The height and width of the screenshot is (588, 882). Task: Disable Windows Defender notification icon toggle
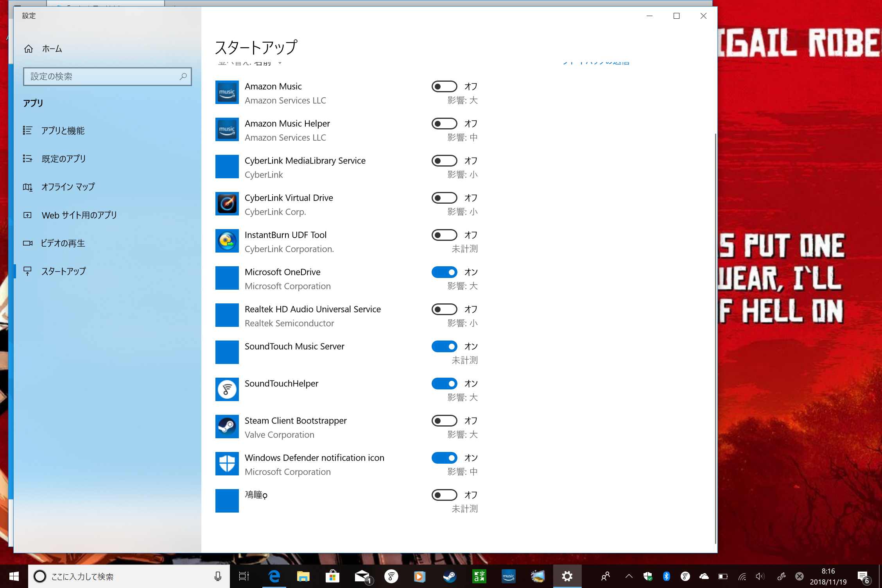[445, 458]
